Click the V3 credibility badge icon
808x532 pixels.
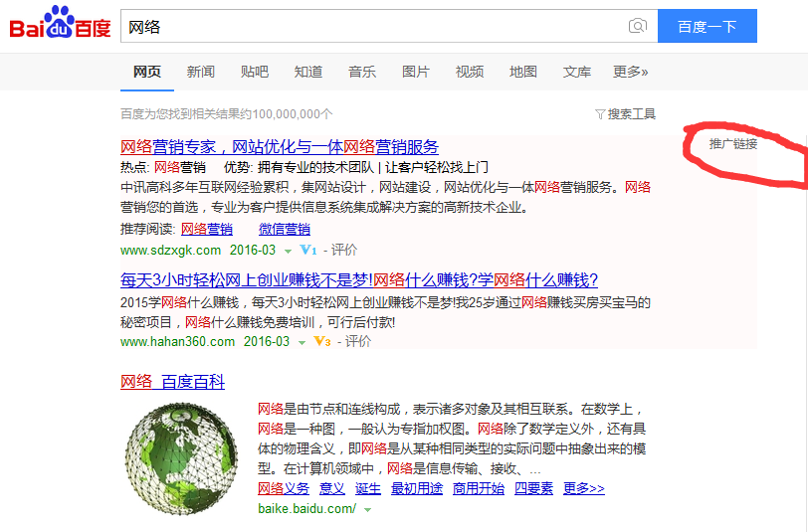(x=321, y=341)
